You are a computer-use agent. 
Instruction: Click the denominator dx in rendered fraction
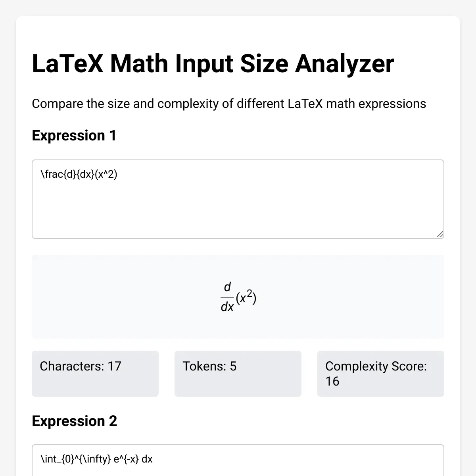point(227,307)
